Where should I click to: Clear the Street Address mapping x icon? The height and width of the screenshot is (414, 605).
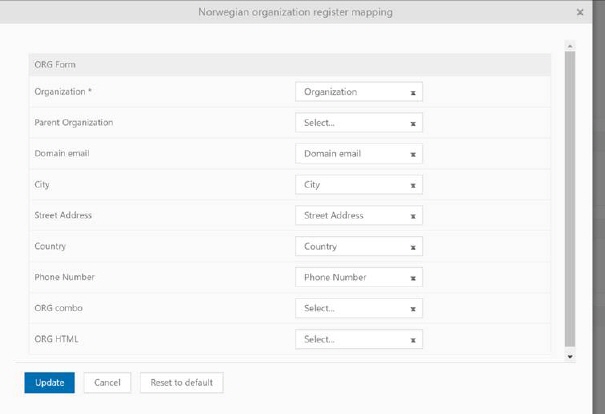point(413,216)
